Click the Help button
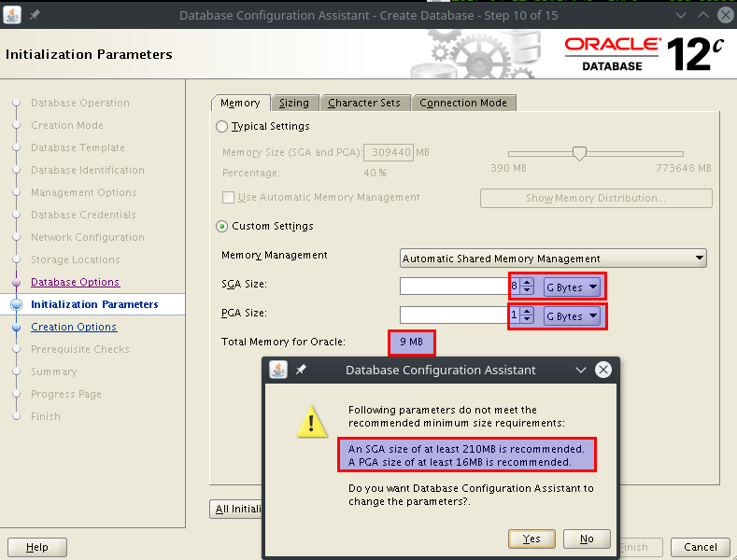 click(x=37, y=547)
